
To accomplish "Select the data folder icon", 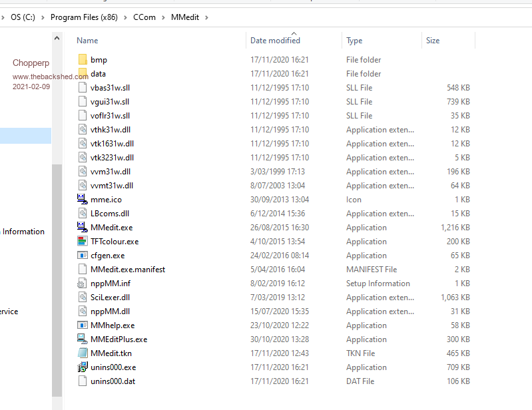I will pos(83,74).
